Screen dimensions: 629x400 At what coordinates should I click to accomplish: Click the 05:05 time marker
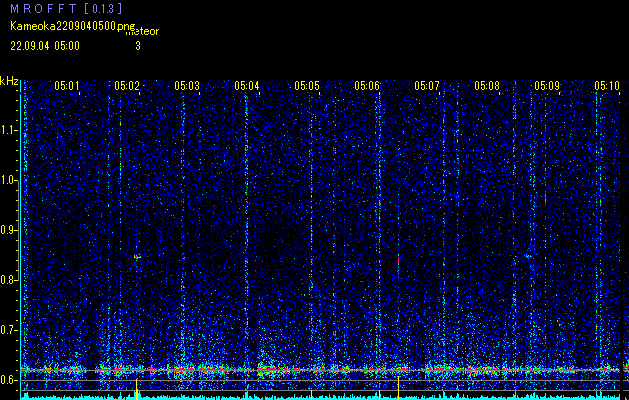(307, 85)
